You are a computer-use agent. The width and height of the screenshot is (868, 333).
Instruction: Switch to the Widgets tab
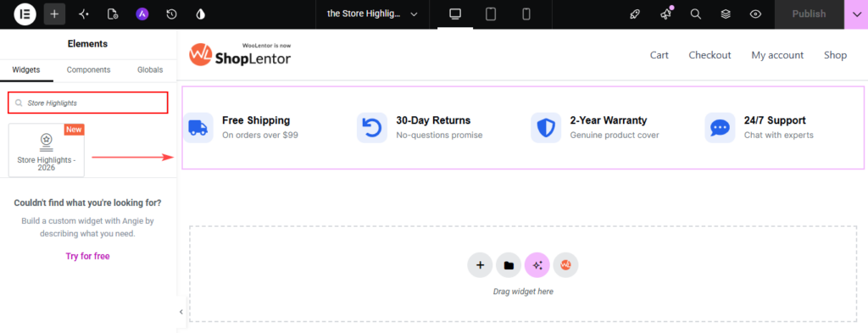(x=26, y=69)
